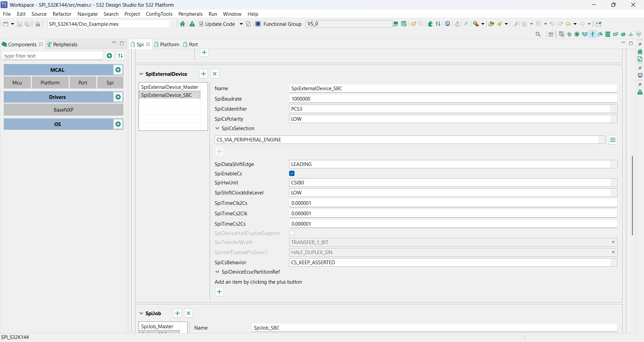644x342 pixels.
Task: Collapse the SpiCsSelection section
Action: point(217,128)
